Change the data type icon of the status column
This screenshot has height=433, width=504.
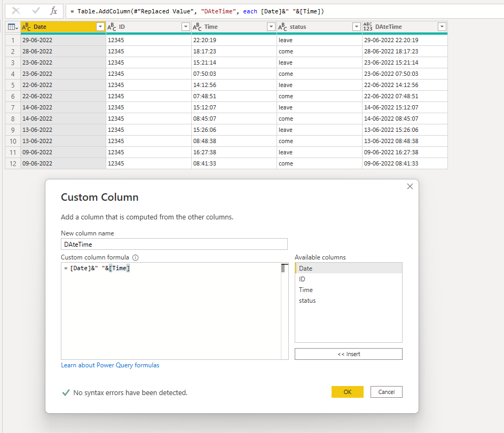(282, 27)
